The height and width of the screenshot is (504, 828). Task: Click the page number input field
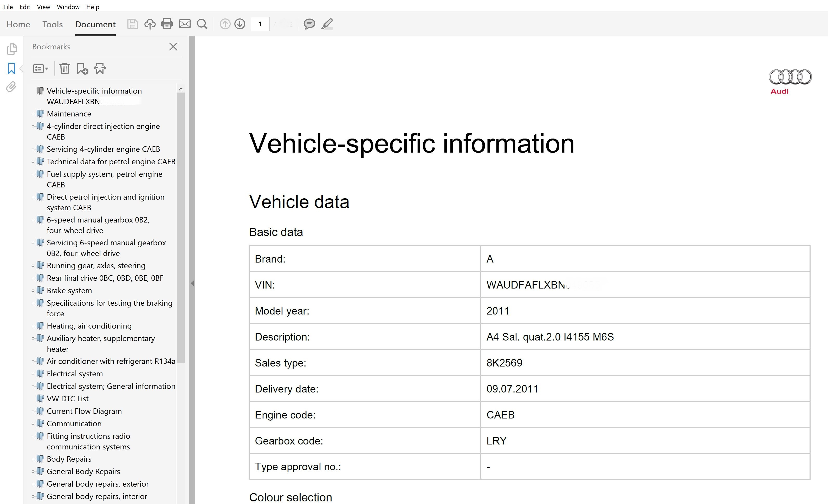(260, 24)
